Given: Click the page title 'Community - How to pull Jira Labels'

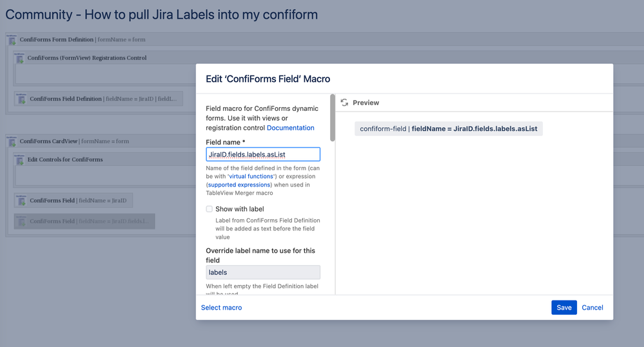Looking at the screenshot, I should [161, 15].
